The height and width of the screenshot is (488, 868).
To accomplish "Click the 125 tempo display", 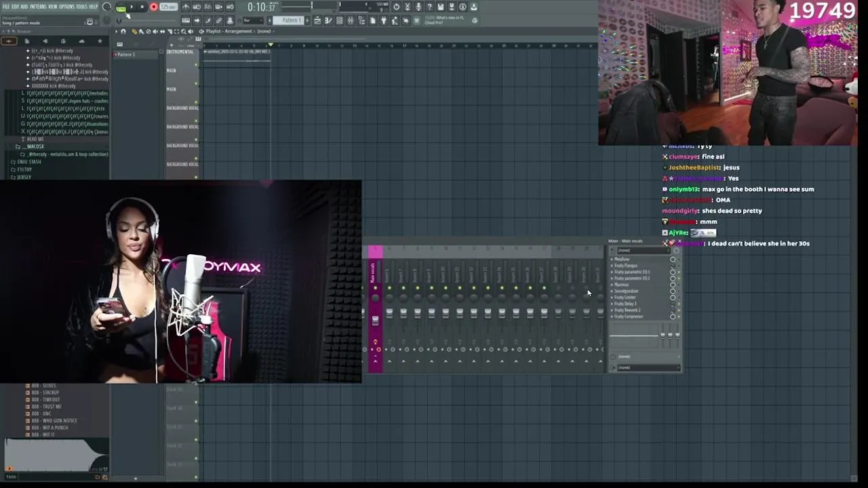I will 168,7.
